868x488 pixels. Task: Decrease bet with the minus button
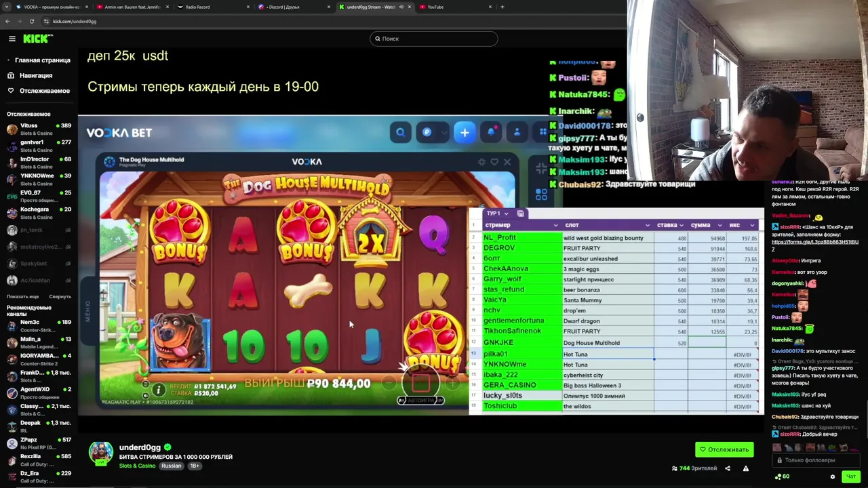pos(389,384)
